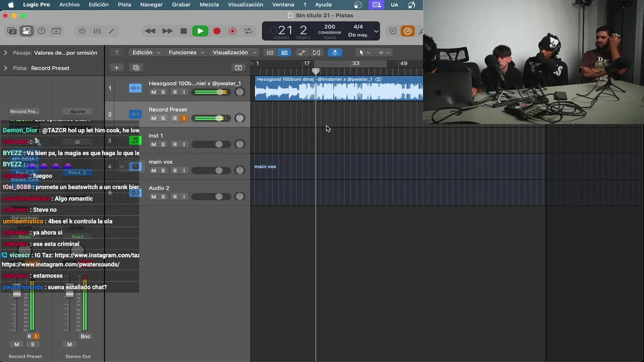Open the Funciones dropdown menu
644x362 pixels.
click(186, 52)
